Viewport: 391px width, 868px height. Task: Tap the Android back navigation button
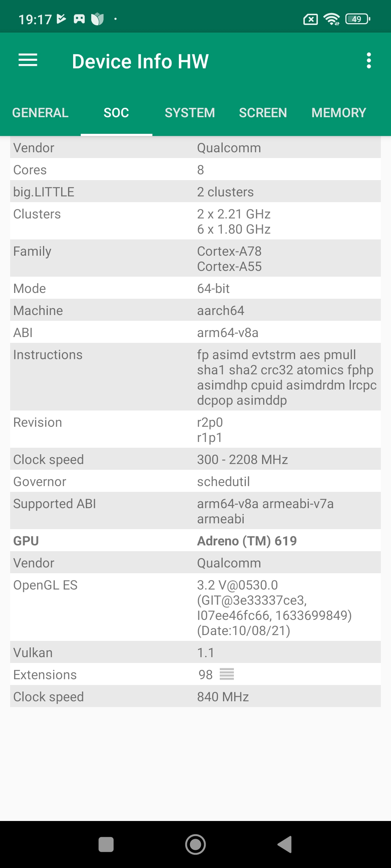click(x=285, y=844)
